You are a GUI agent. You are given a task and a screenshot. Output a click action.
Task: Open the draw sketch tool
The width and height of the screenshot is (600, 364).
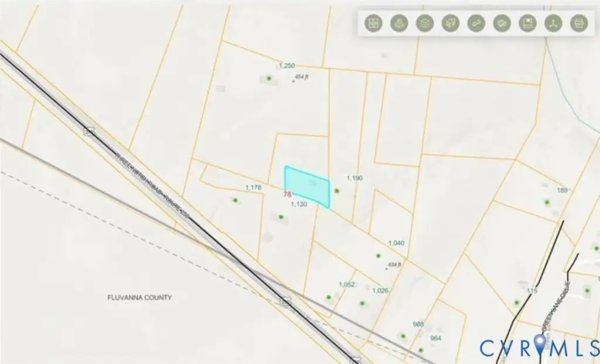point(502,23)
